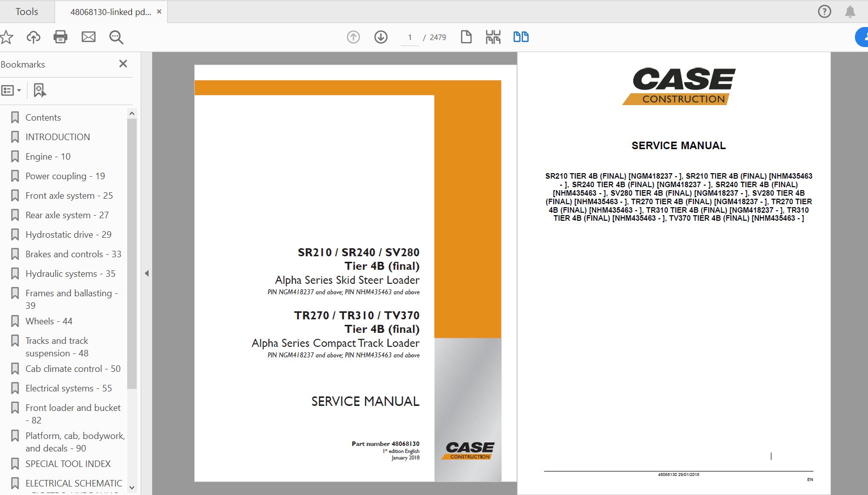Viewport: 868px width, 495px height.
Task: Click bookmark icon beside Brakes and controls
Action: [15, 254]
